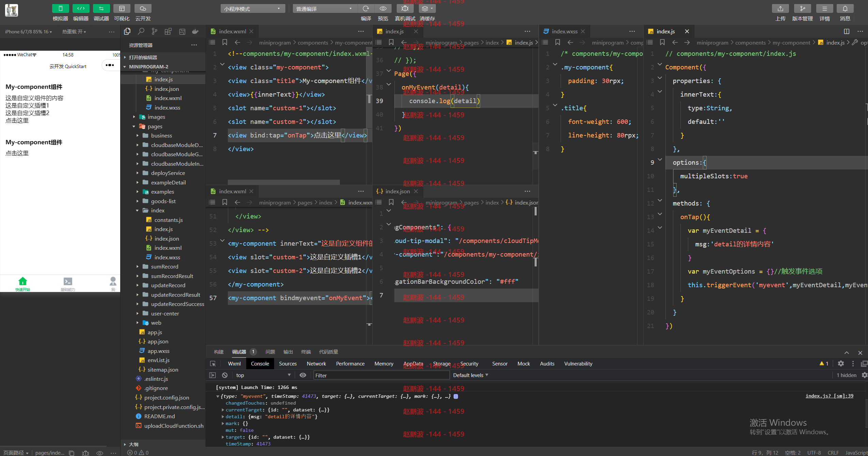This screenshot has height=456, width=868.
Task: Click the Compile refresh icon
Action: coord(366,9)
